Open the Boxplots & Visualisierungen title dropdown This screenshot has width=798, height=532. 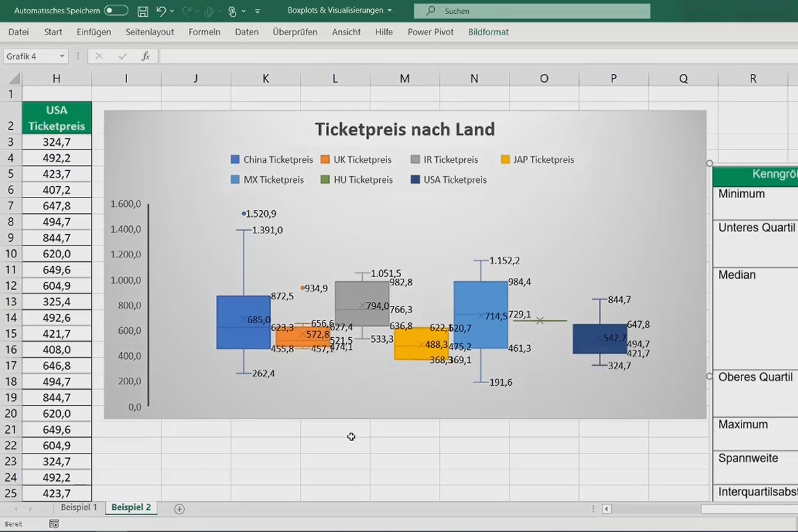pos(389,11)
